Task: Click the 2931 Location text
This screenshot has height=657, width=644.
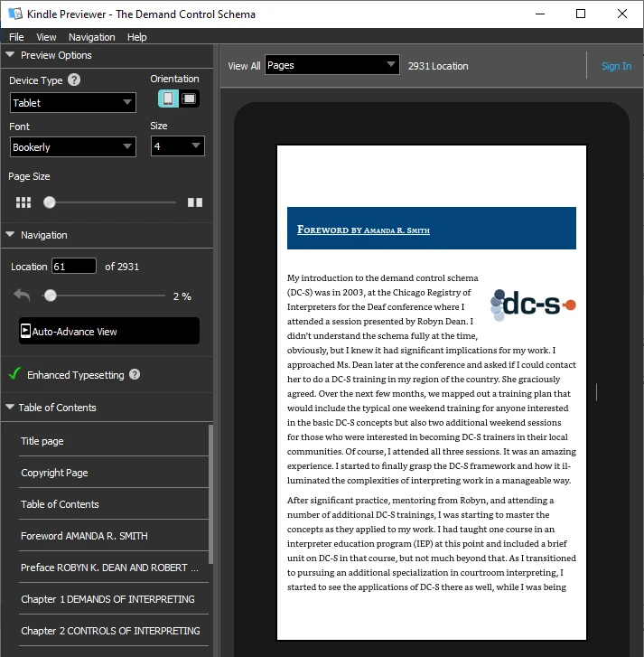Action: coord(438,66)
